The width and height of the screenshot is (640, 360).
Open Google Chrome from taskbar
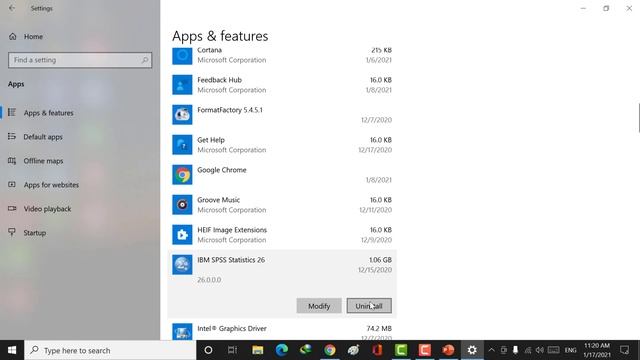[x=329, y=350]
